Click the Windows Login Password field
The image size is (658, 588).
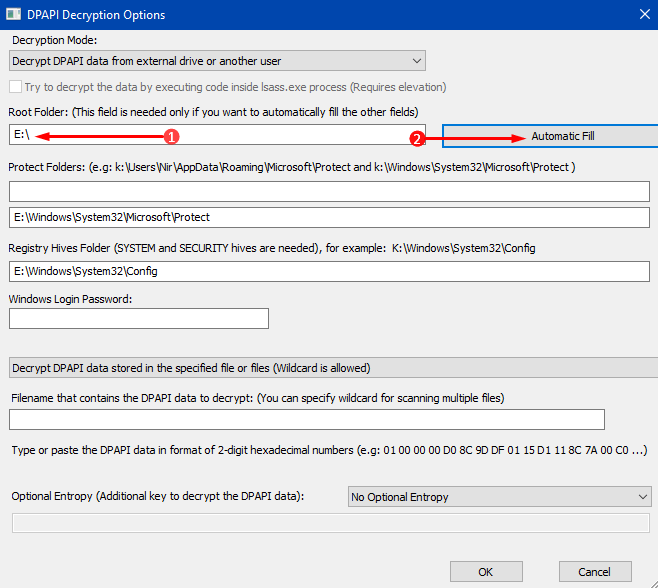click(x=139, y=319)
